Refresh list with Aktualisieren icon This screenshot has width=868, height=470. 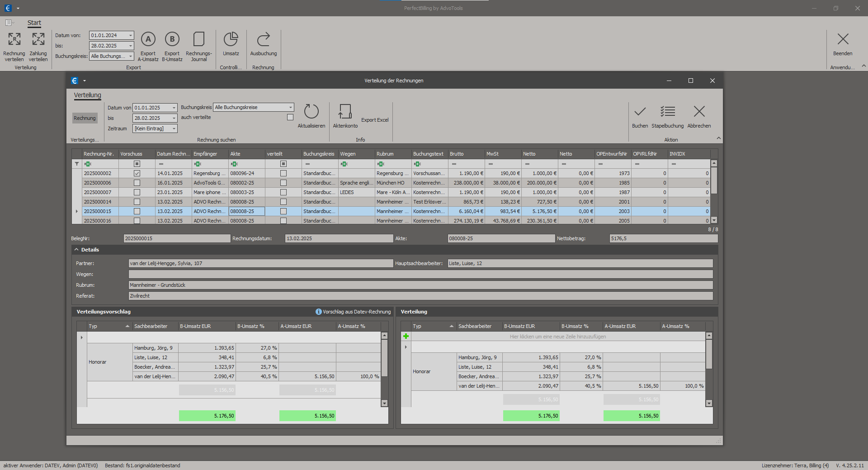pyautogui.click(x=311, y=112)
